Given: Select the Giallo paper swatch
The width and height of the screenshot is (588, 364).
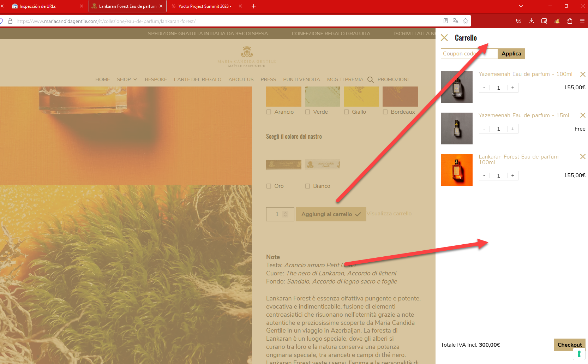Looking at the screenshot, I should coord(361,96).
